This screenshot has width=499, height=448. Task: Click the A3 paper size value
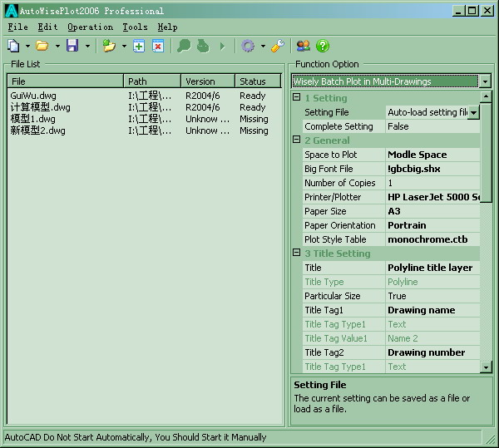click(432, 211)
